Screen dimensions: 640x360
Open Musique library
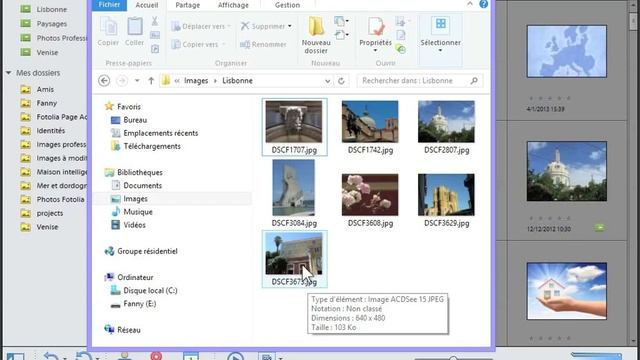(x=132, y=212)
